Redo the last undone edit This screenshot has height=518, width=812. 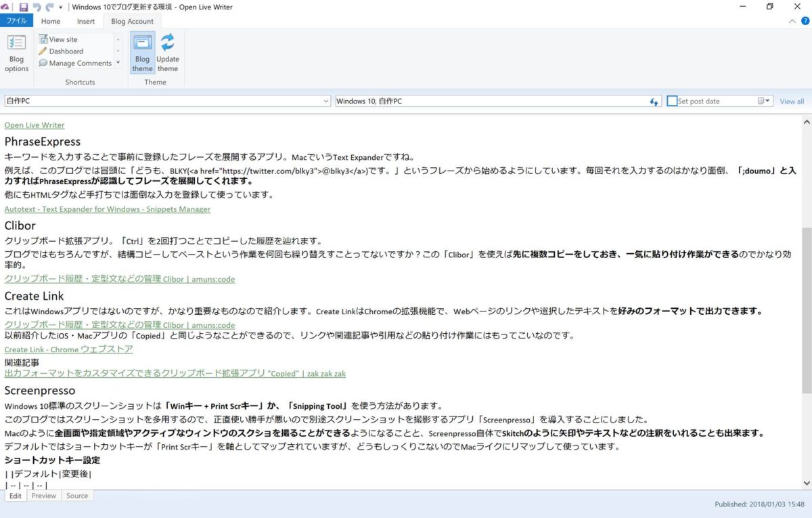(48, 7)
